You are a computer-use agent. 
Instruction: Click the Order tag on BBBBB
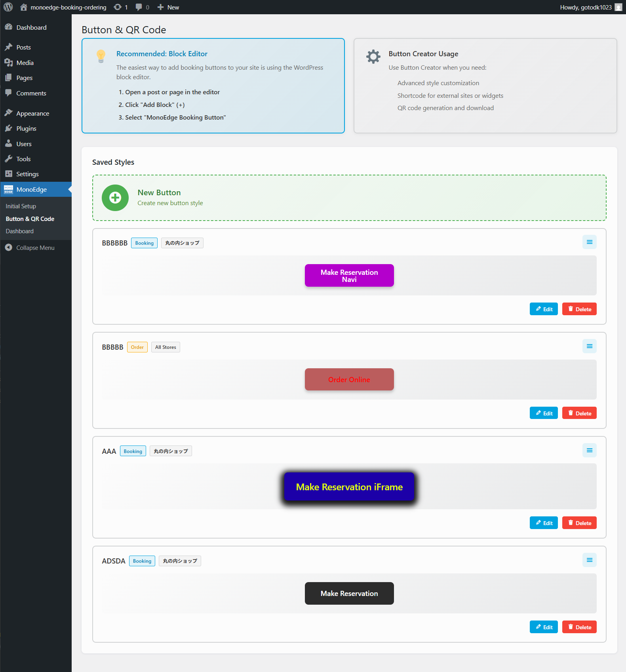(x=137, y=347)
